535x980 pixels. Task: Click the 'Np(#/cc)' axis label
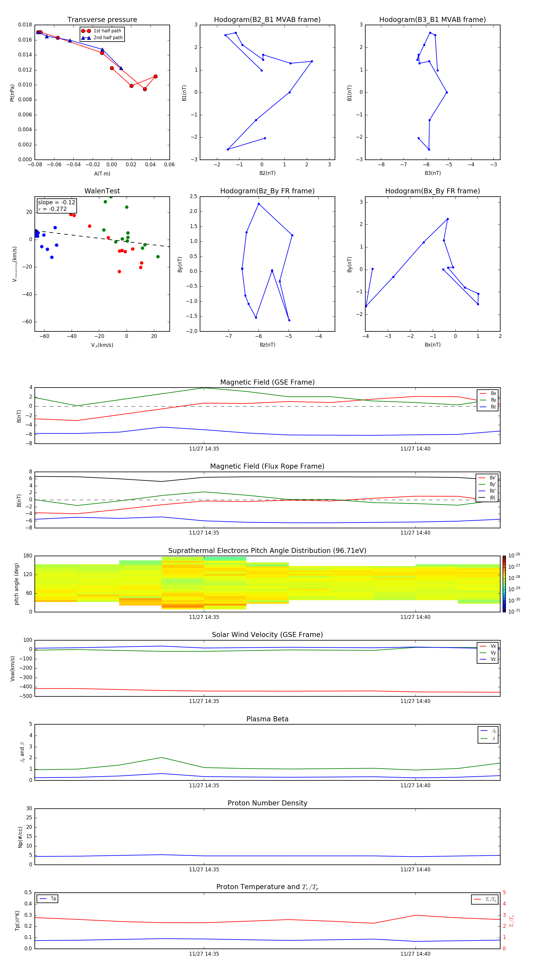20,837
